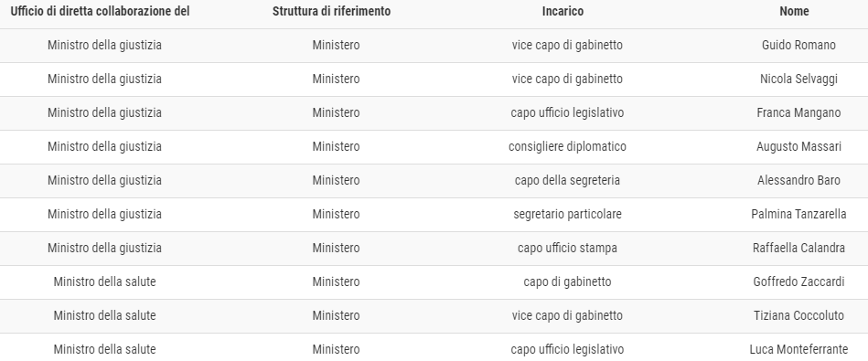Select the Raffaella Calandra name cell
The width and height of the screenshot is (868, 361).
[x=798, y=248]
